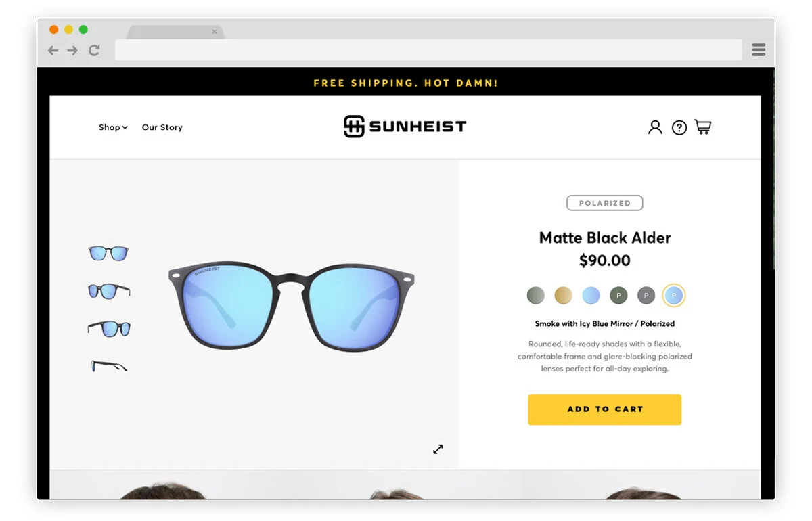
Task: Close the browser tab
Action: (x=215, y=32)
